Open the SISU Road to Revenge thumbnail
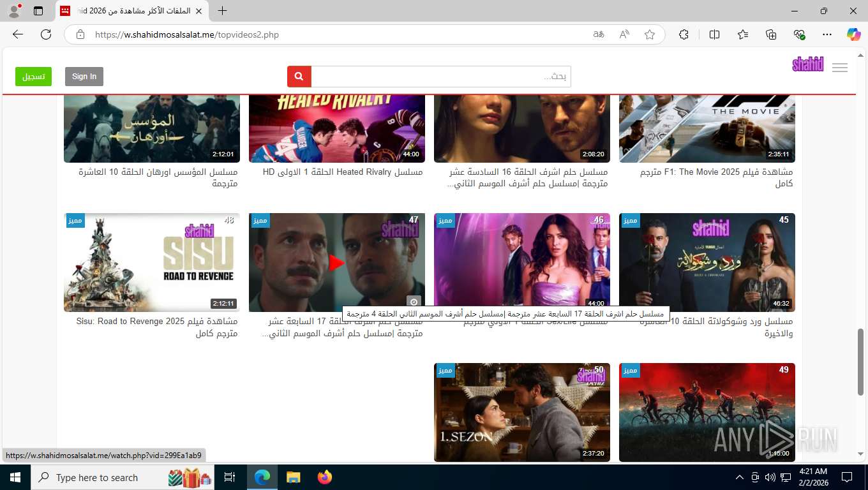The width and height of the screenshot is (868, 490). 152,262
